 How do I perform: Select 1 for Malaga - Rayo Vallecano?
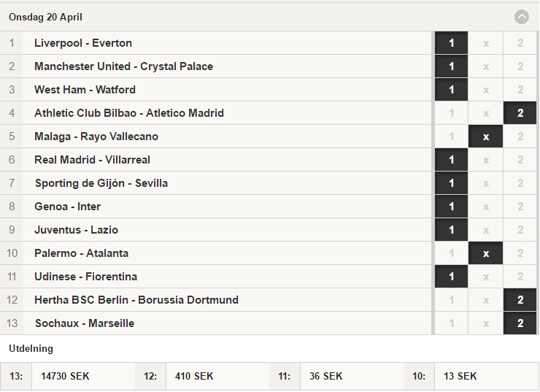click(451, 137)
